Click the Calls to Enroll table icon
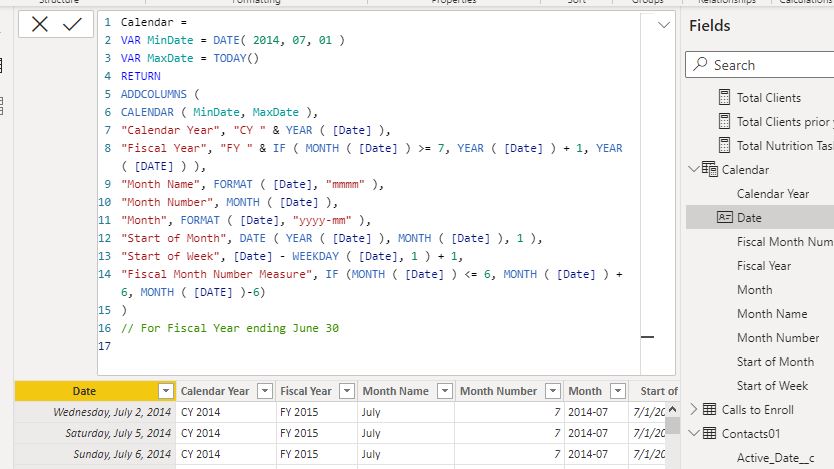This screenshot has height=469, width=834. (710, 409)
